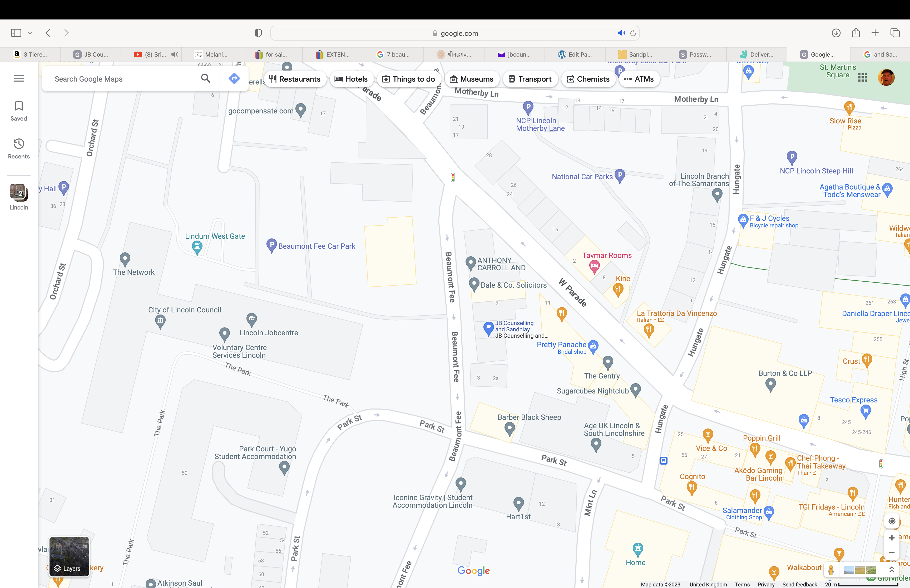Open the Saved places panel
This screenshot has width=910, height=588.
point(19,111)
